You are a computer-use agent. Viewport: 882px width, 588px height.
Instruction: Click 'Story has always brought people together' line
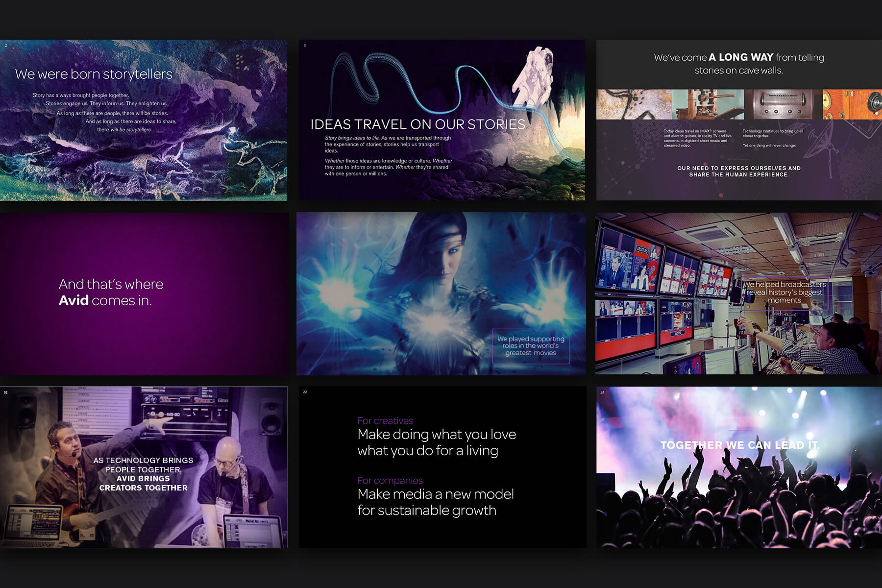81,96
